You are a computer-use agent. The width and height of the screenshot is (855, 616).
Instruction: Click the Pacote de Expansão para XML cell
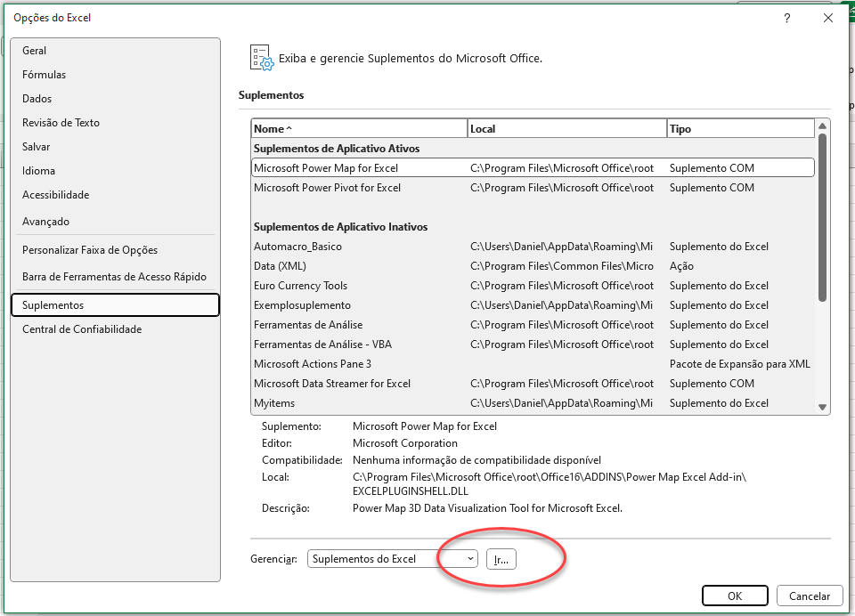(740, 364)
